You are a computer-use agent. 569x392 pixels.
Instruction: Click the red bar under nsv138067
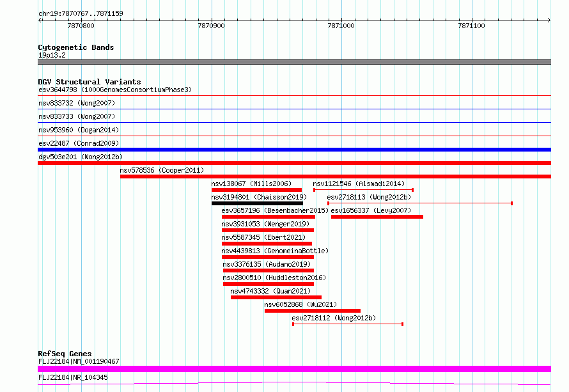point(256,190)
